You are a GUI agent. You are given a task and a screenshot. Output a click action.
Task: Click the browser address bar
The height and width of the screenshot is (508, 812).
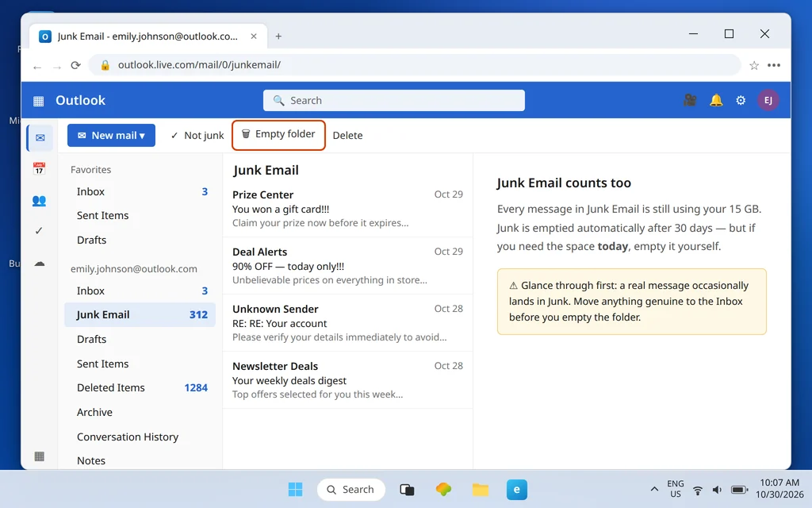[x=414, y=65]
